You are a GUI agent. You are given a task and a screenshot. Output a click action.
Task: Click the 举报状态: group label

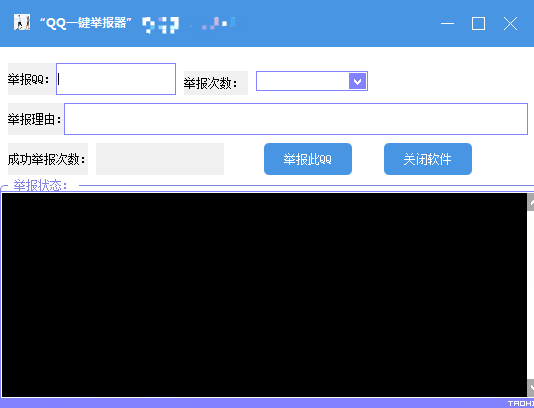(x=40, y=186)
